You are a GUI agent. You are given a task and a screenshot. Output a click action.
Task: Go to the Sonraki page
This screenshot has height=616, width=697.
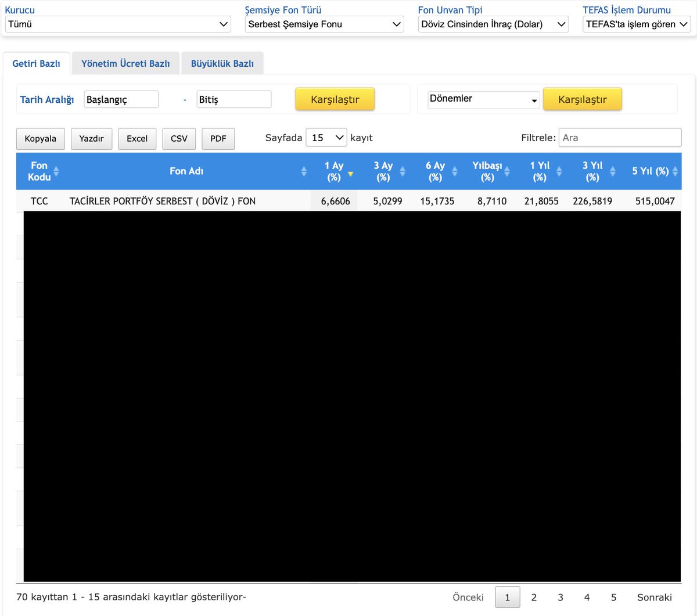[x=655, y=597]
